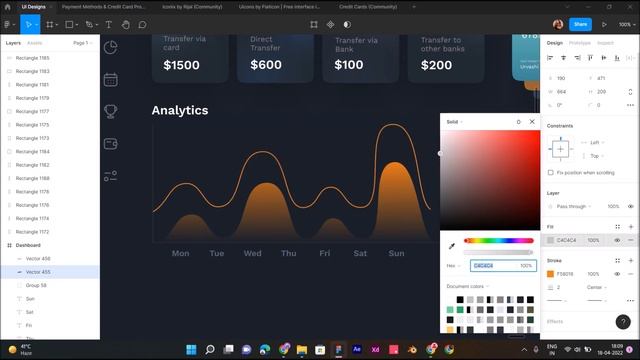Open the Figma main menu icon
The image size is (640, 360).
pyautogui.click(x=7, y=25)
